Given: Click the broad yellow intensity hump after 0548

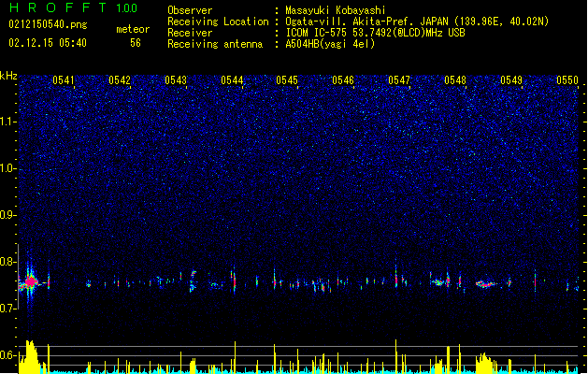Looking at the screenshot, I should [485, 363].
